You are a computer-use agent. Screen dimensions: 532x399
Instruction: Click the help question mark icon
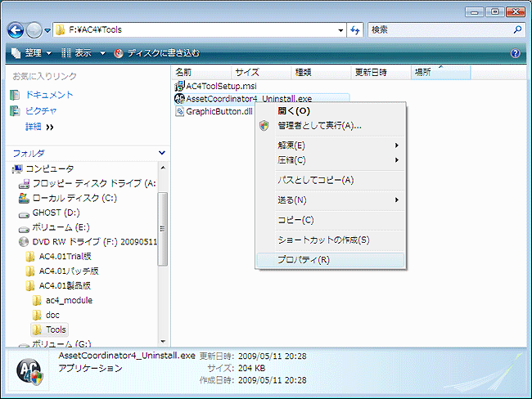pos(516,53)
